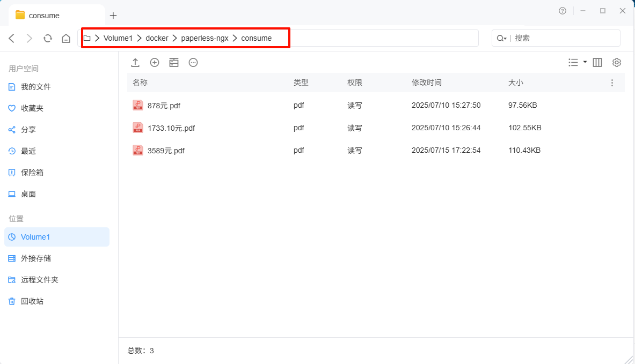
Task: Click the root folder icon in breadcrumb
Action: [87, 38]
